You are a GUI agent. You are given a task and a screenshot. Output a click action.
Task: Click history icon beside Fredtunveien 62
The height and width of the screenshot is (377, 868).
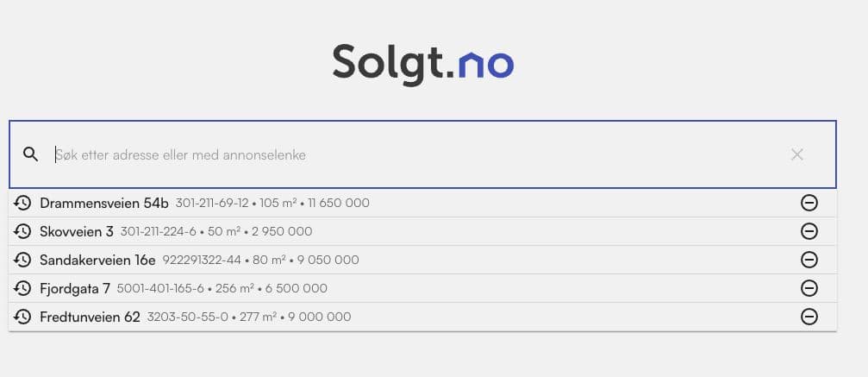click(23, 317)
